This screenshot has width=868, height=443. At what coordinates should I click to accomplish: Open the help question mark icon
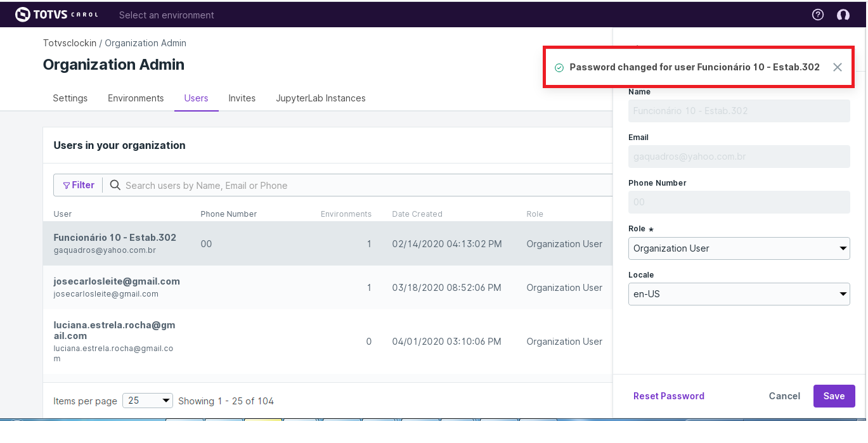(818, 15)
